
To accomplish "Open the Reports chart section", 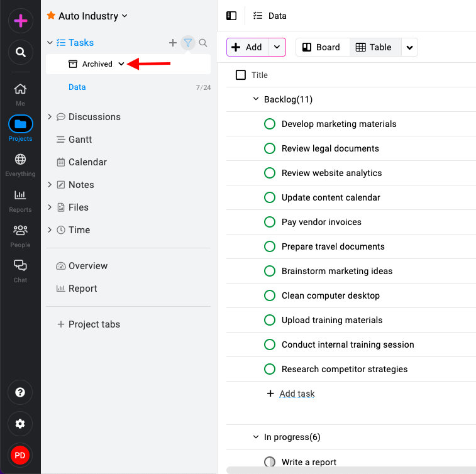I will click(20, 201).
